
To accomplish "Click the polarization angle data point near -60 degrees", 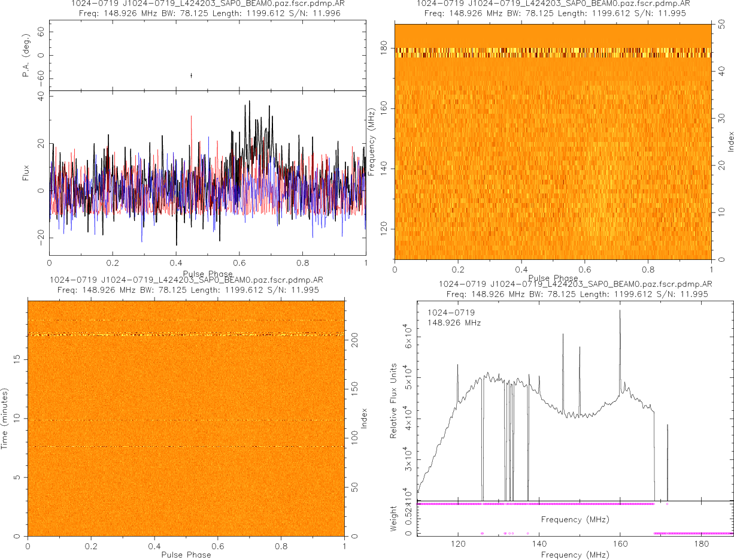I will pyautogui.click(x=191, y=75).
